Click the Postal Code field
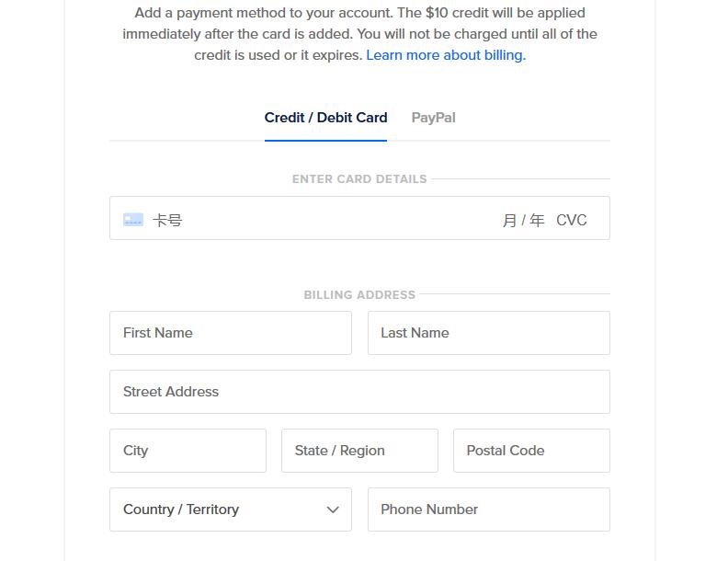This screenshot has height=561, width=728. click(x=531, y=451)
